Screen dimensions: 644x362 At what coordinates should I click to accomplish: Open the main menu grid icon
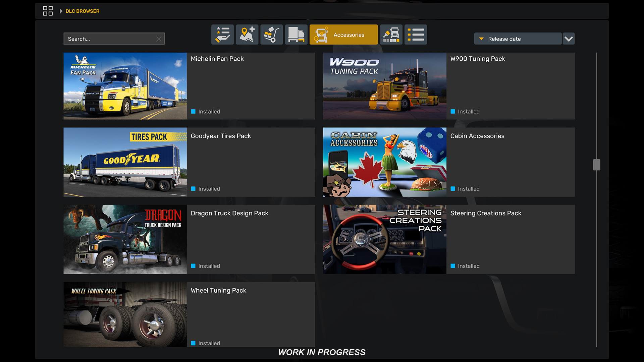(48, 11)
